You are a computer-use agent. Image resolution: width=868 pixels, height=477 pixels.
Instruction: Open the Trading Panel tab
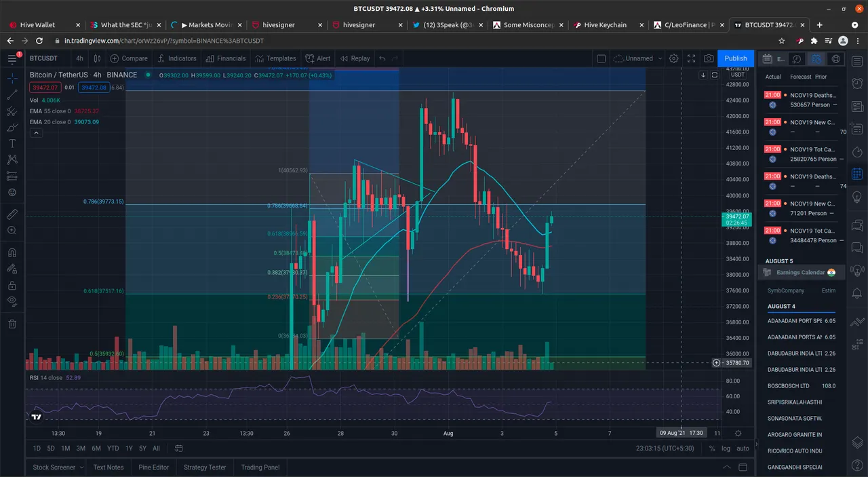260,467
